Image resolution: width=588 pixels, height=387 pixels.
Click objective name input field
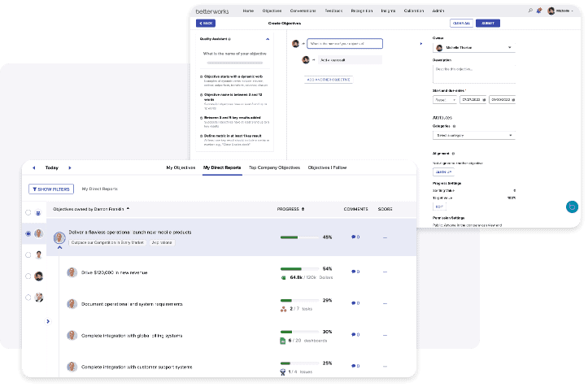(x=345, y=44)
